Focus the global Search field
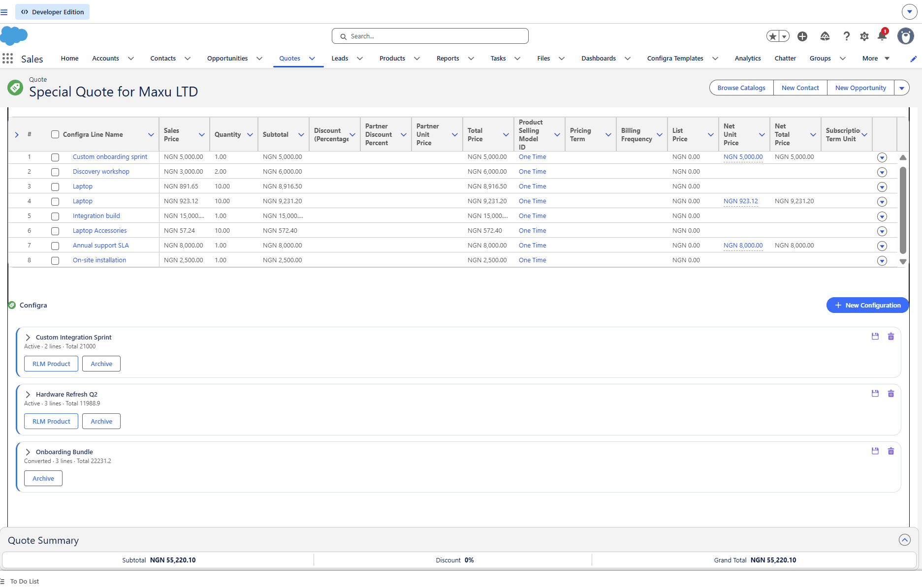Image resolution: width=922 pixels, height=588 pixels. coord(430,36)
